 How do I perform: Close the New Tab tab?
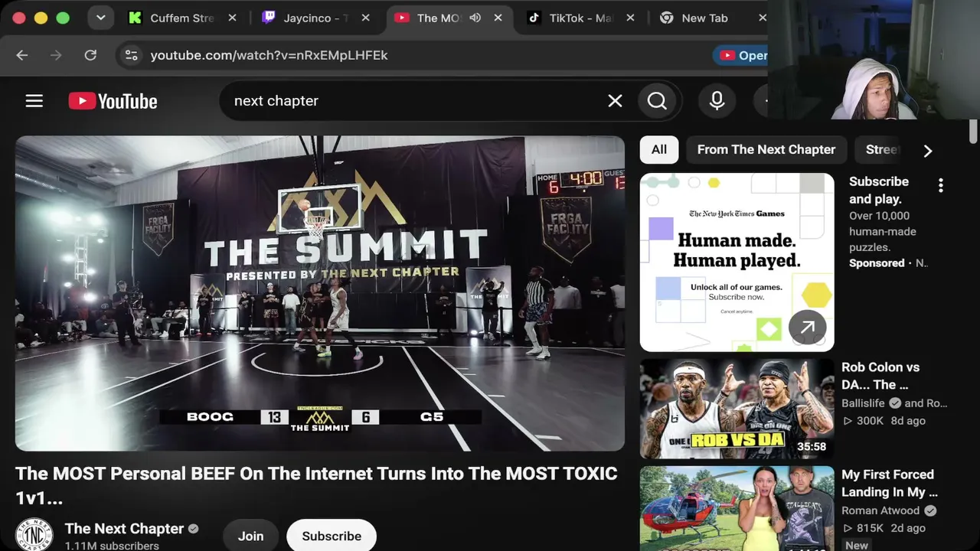pos(762,18)
